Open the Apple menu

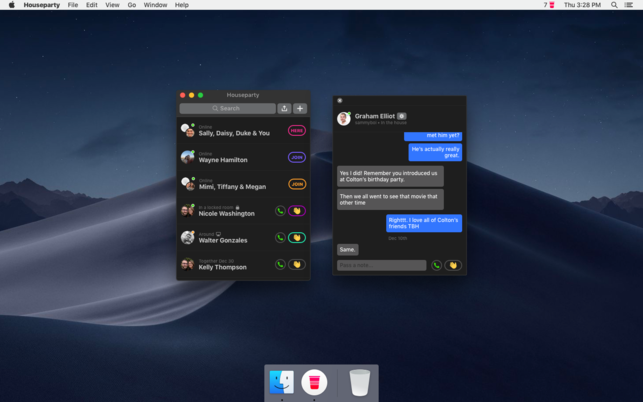click(11, 5)
